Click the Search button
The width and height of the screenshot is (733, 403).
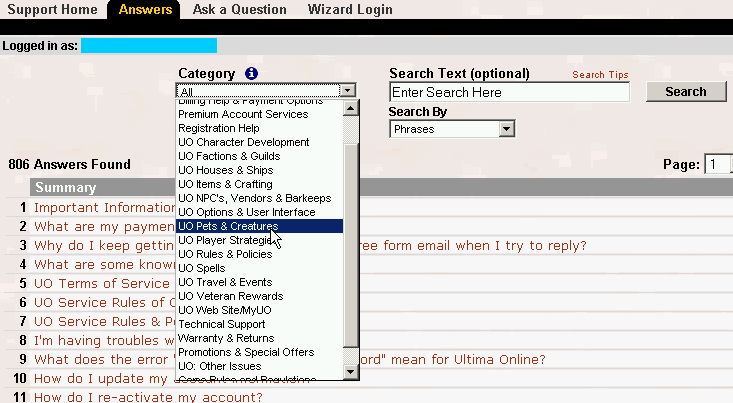coord(686,92)
